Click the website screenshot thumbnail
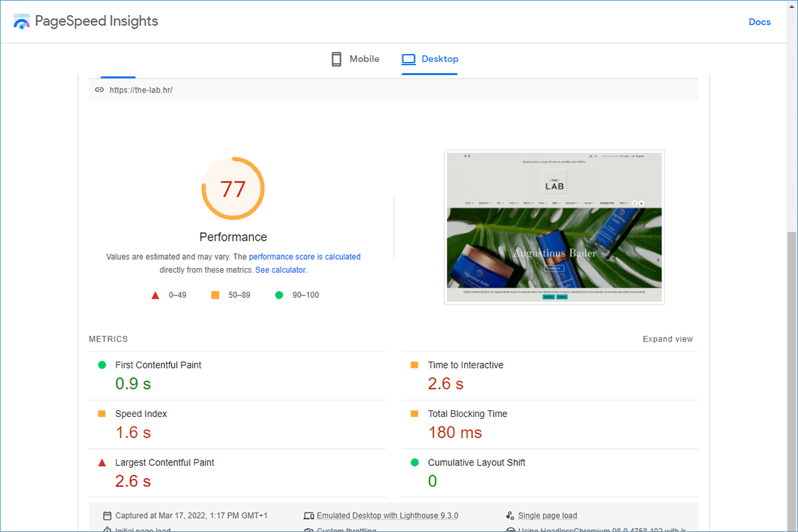This screenshot has width=798, height=532. click(554, 227)
